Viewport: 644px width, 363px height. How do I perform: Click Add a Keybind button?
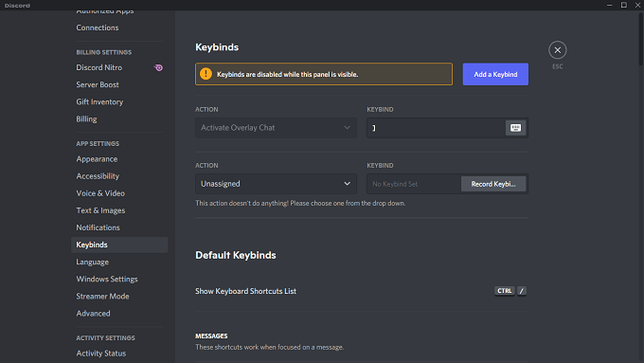click(x=495, y=75)
